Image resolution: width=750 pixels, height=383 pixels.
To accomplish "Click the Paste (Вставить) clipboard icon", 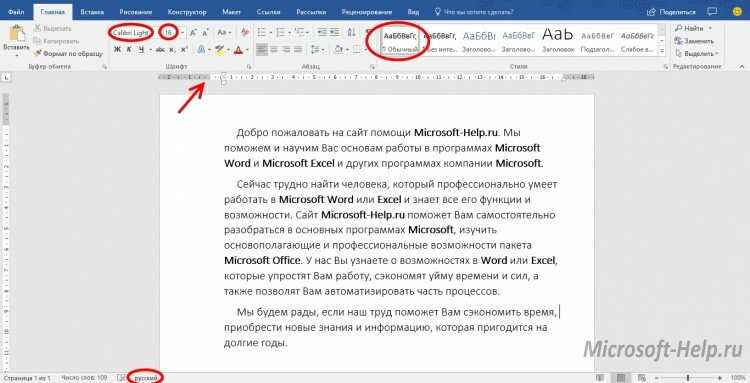I will pyautogui.click(x=16, y=34).
